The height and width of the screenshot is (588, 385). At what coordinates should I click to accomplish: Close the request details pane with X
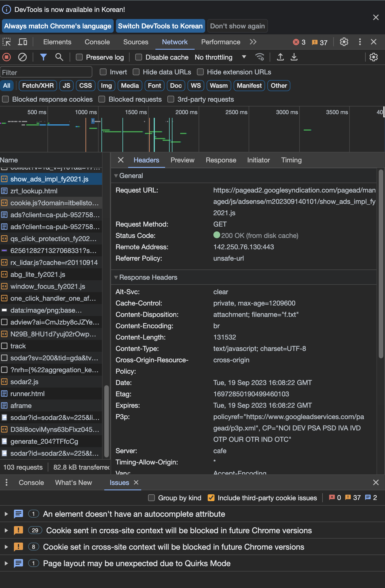pyautogui.click(x=121, y=160)
